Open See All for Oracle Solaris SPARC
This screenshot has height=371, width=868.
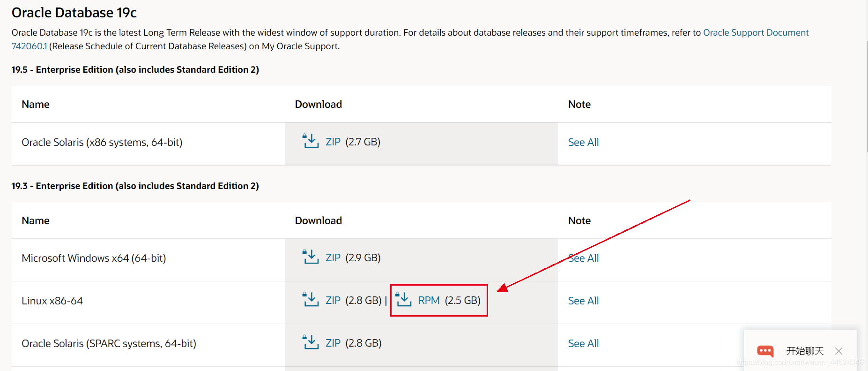pos(583,343)
